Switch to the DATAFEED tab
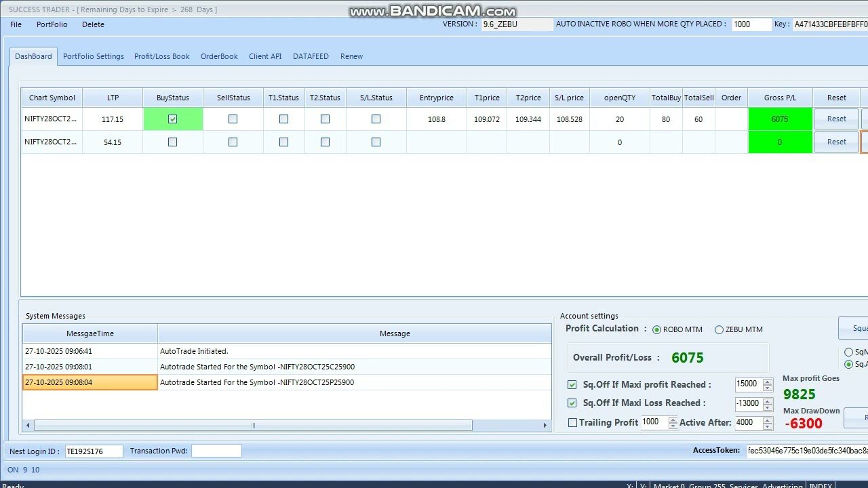This screenshot has height=488, width=868. point(311,56)
